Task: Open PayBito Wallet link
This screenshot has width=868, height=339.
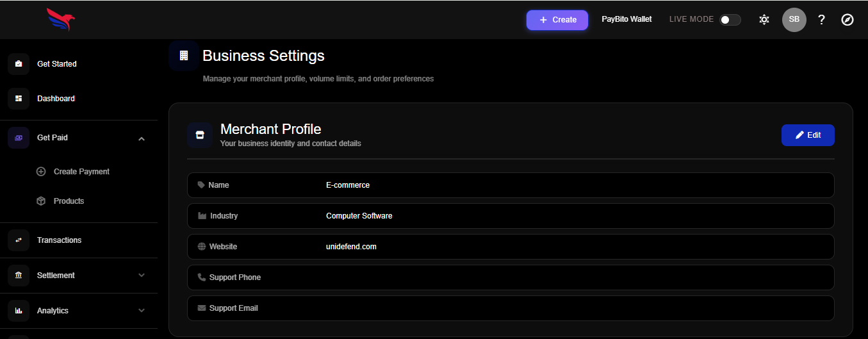Action: [626, 19]
